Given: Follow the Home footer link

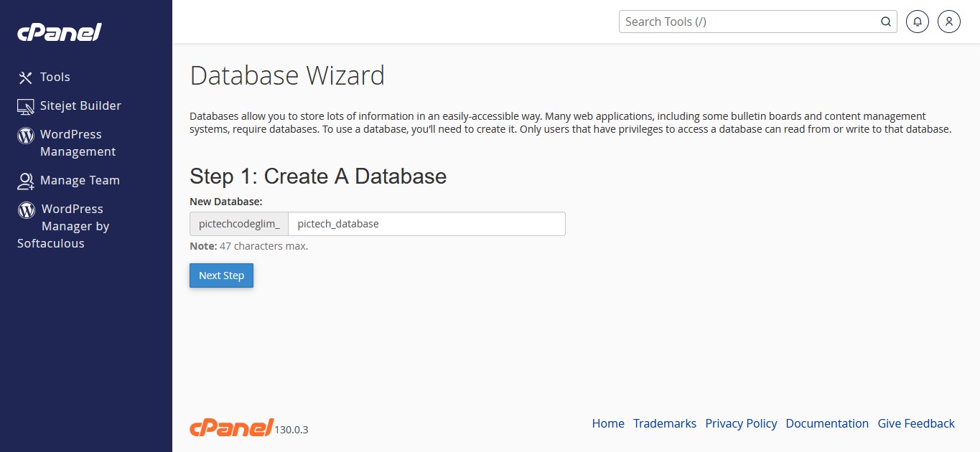Looking at the screenshot, I should 608,423.
